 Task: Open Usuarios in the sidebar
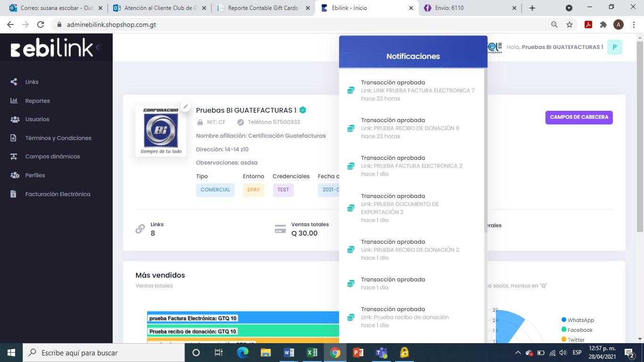37,119
